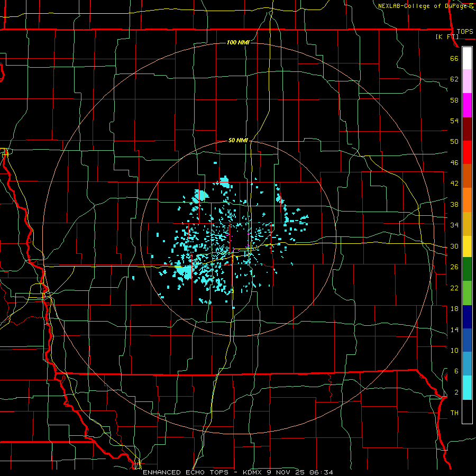Click the legend value 6
476x476 pixels.
[456, 371]
